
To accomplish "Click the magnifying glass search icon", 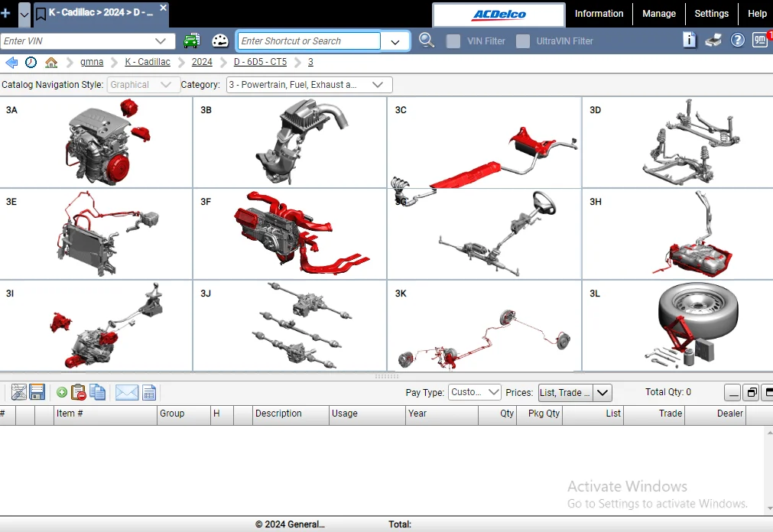I will (x=427, y=40).
